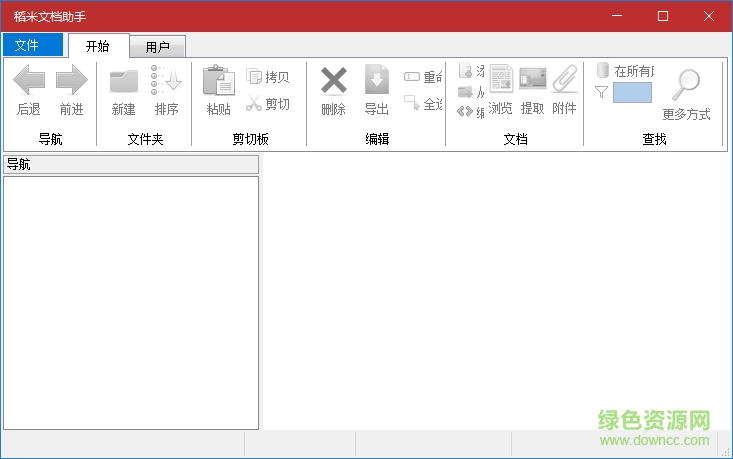Minimize the 稻米文档助手 window

pos(617,16)
